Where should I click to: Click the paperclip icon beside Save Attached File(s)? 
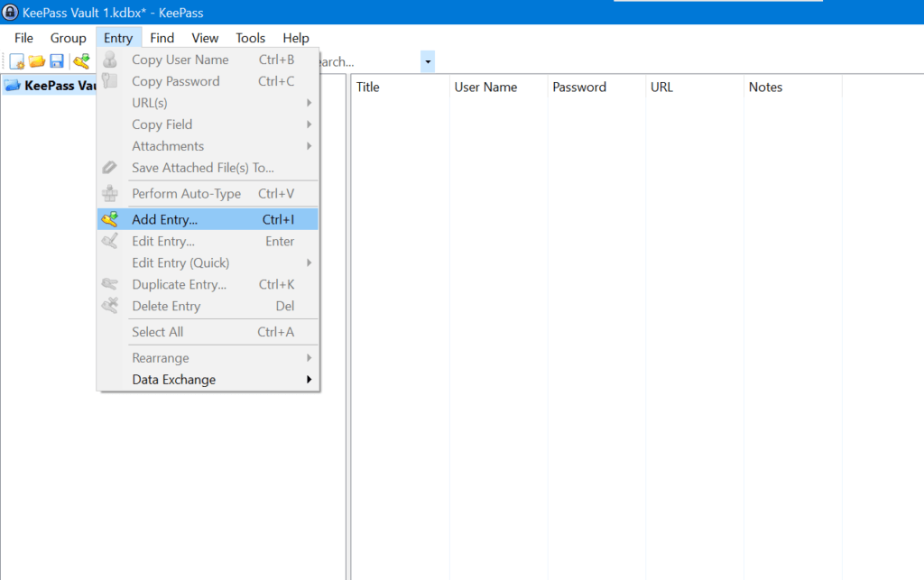click(x=109, y=168)
